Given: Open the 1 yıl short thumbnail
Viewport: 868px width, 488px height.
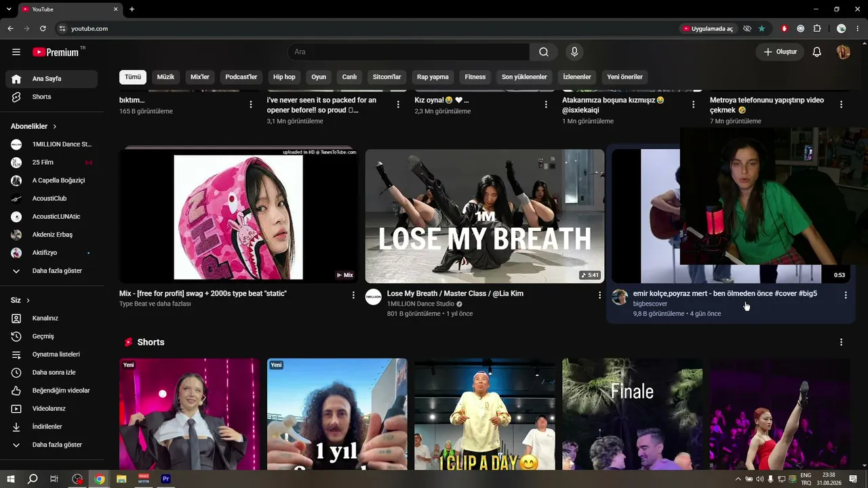Looking at the screenshot, I should tap(337, 414).
